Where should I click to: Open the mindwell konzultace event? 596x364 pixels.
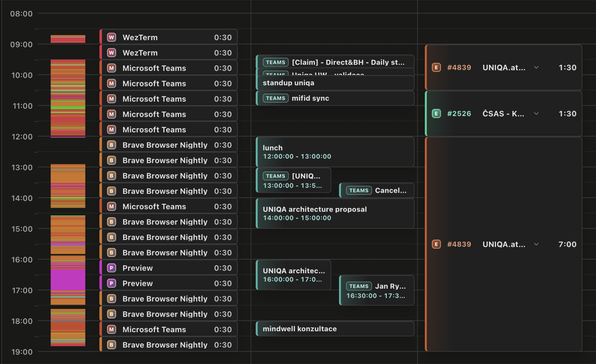pyautogui.click(x=335, y=329)
